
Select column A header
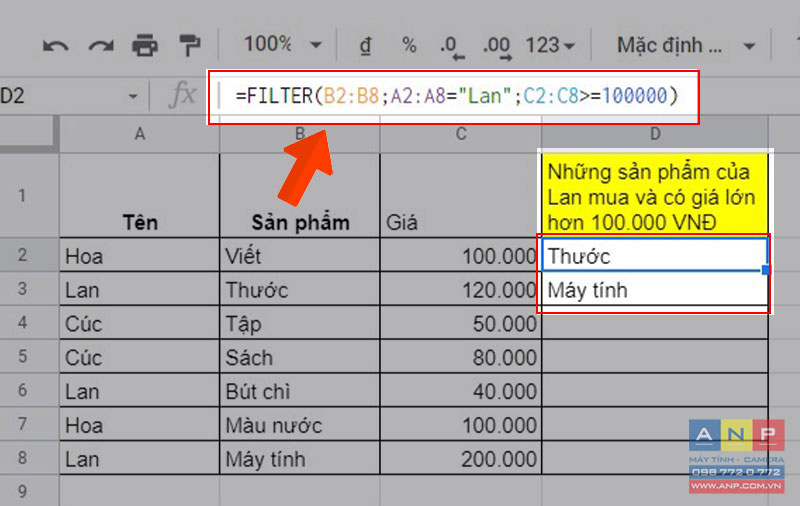tap(140, 134)
